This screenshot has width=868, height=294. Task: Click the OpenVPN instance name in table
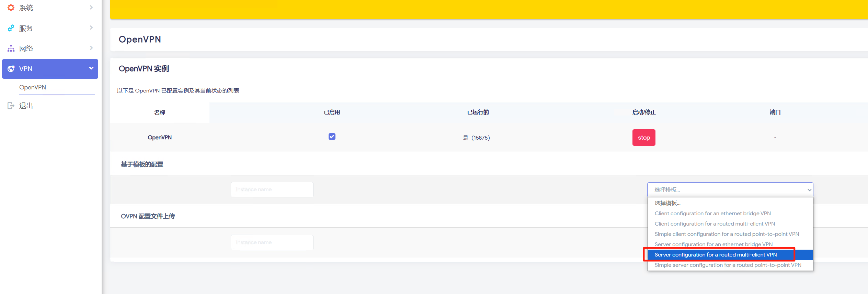(160, 138)
